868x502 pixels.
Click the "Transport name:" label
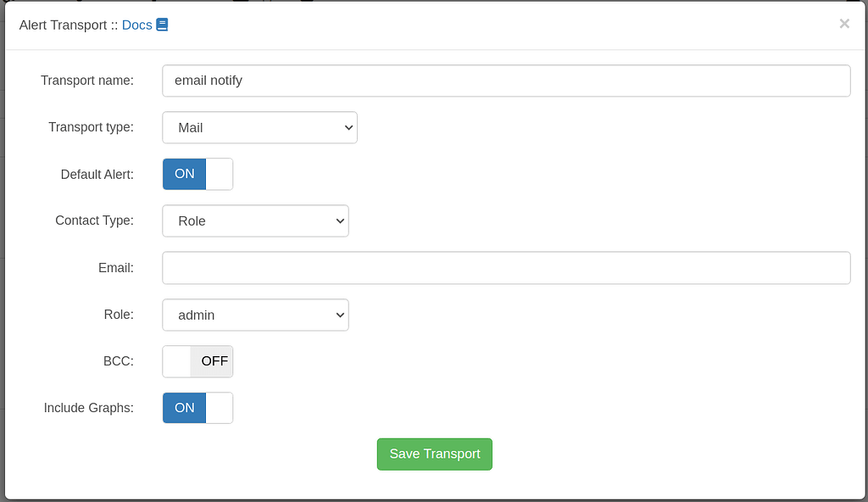click(x=87, y=81)
